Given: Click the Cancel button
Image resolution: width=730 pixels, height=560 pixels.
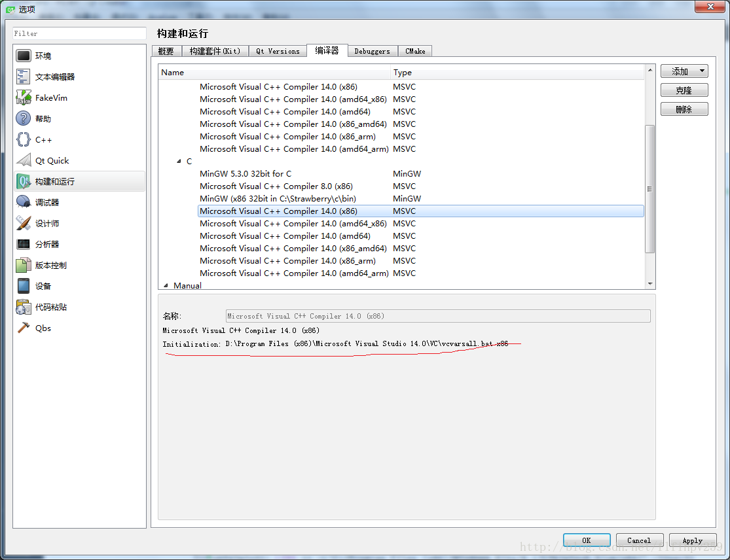Looking at the screenshot, I should pyautogui.click(x=639, y=540).
